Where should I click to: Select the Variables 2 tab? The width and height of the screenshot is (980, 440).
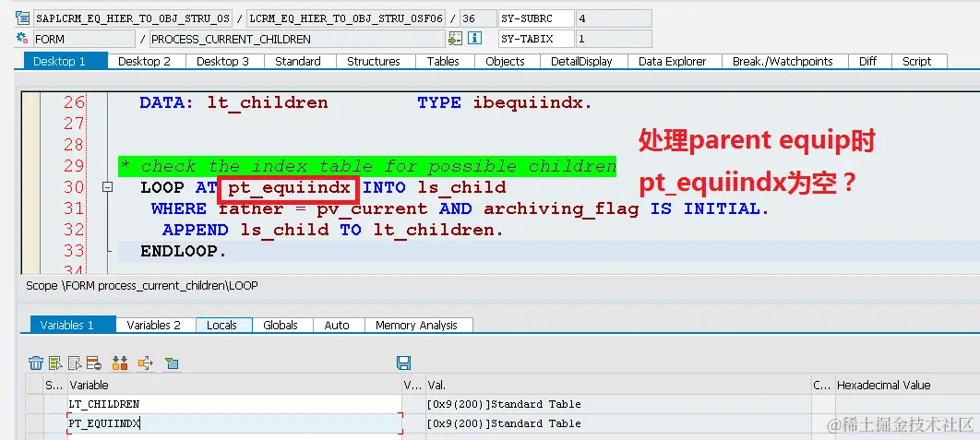(156, 325)
